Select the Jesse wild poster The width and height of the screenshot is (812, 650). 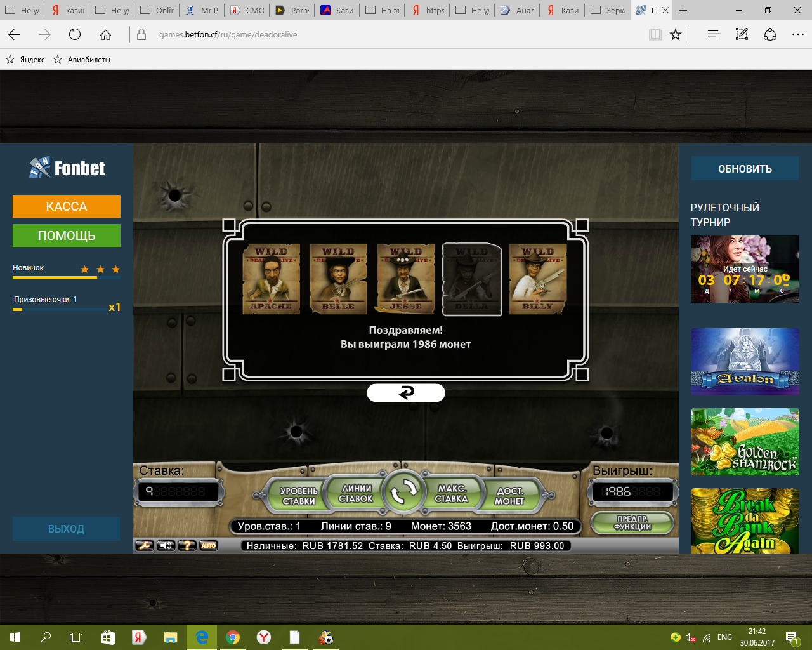click(405, 279)
